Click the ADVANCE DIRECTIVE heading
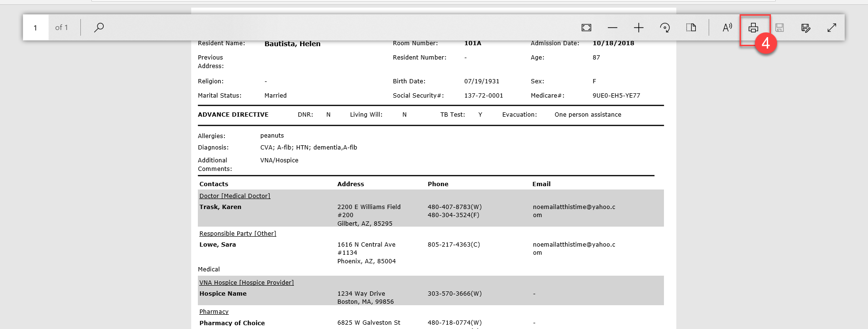This screenshot has height=329, width=868. click(x=233, y=114)
